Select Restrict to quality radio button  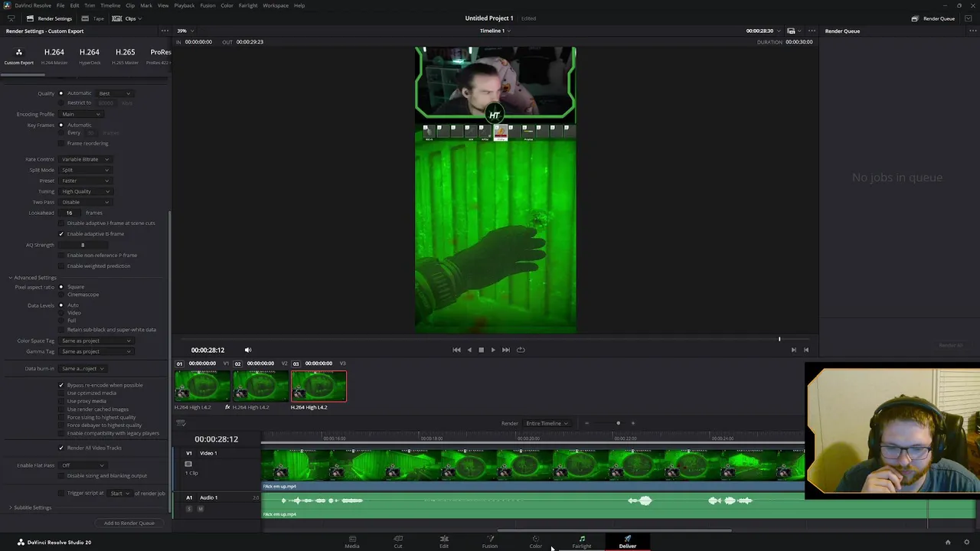(x=61, y=103)
